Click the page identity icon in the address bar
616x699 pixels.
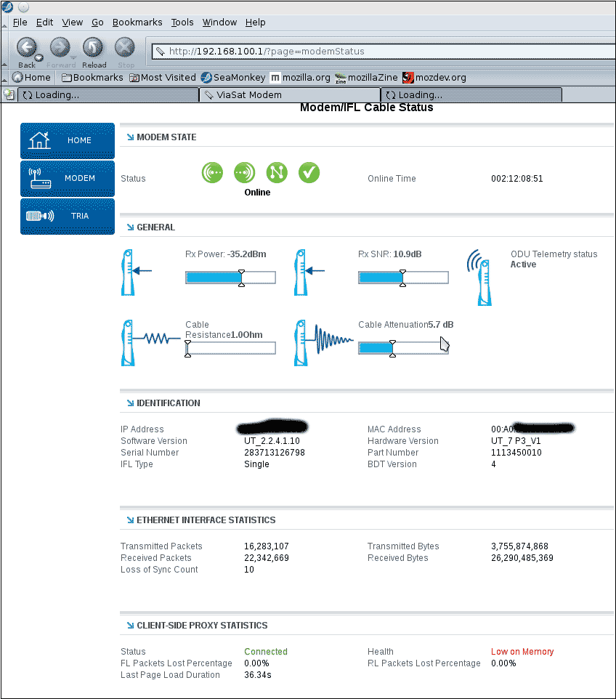[x=160, y=52]
